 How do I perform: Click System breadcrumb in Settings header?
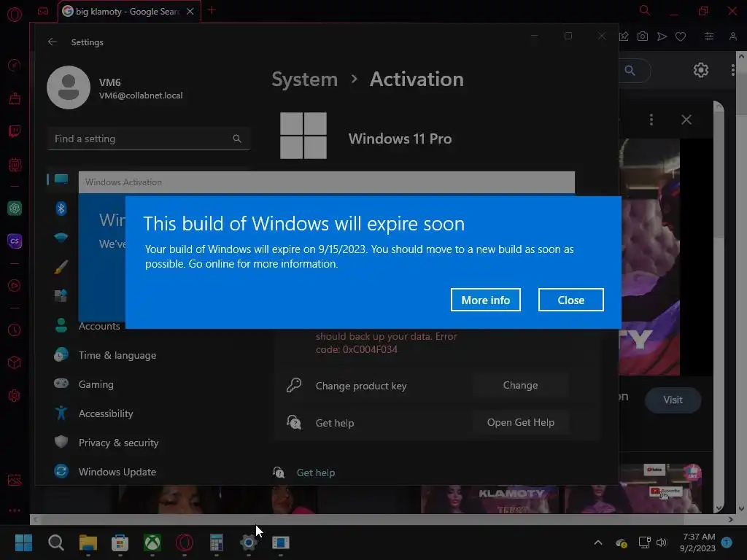(304, 79)
